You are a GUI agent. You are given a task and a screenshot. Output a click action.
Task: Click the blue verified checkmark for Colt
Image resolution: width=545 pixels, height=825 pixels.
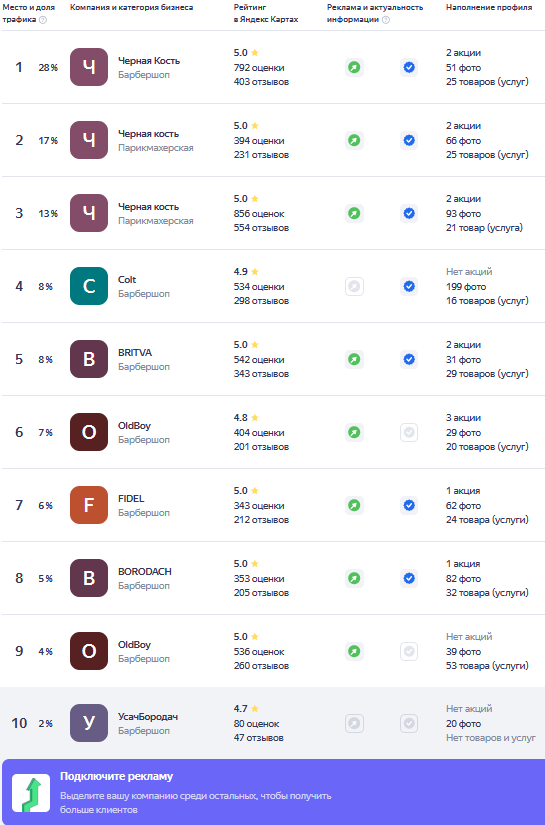pos(409,287)
